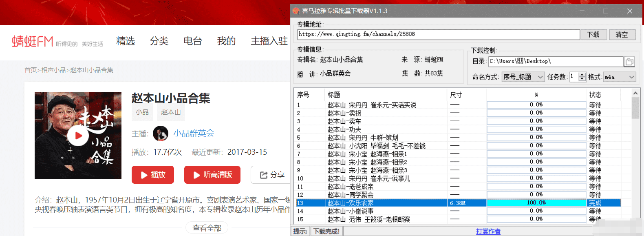Close the downloader window

coord(630,11)
